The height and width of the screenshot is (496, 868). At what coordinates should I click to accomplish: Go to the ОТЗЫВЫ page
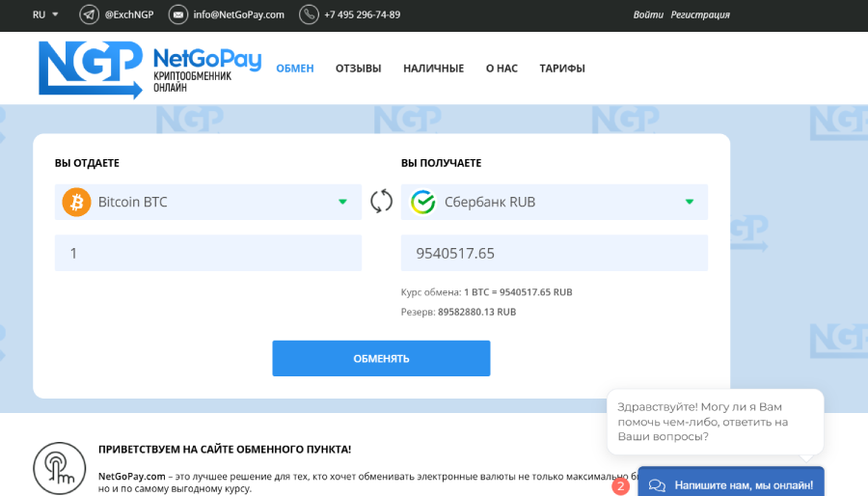(x=358, y=69)
